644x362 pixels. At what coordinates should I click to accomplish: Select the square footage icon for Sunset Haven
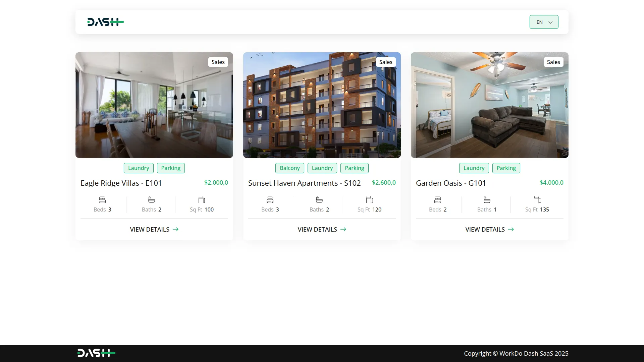(x=369, y=199)
